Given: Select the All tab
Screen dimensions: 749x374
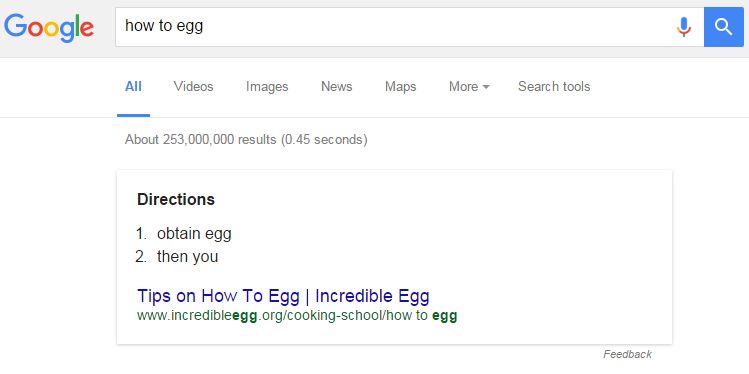Looking at the screenshot, I should click(133, 86).
